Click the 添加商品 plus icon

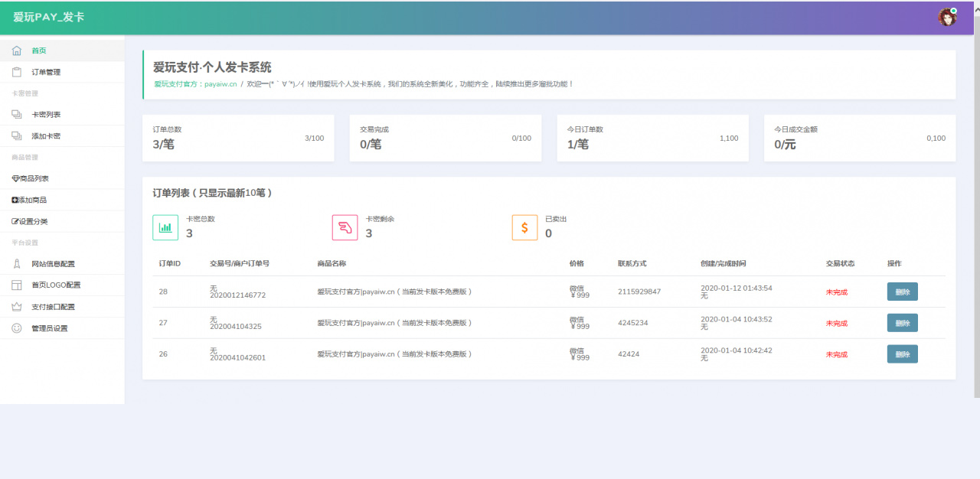click(17, 200)
